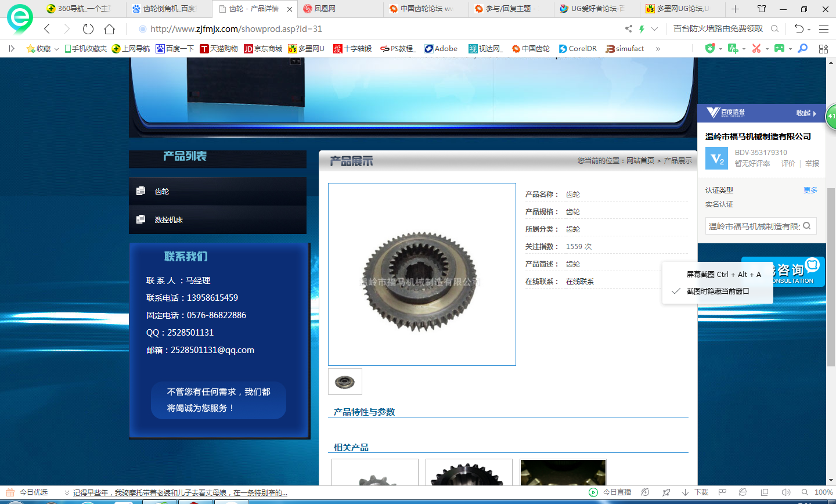Expand the status bar news dropdown chevron
This screenshot has width=836, height=504.
point(67,492)
